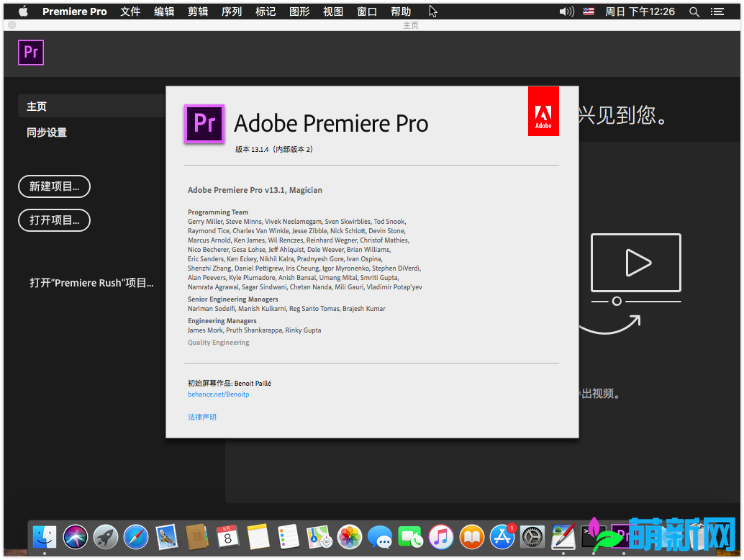744x560 pixels.
Task: Open Messages speech bubble icon in dock
Action: tap(380, 537)
